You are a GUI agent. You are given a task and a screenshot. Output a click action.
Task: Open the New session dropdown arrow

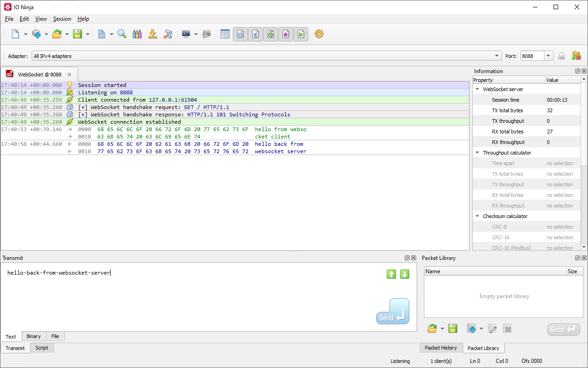pos(25,34)
